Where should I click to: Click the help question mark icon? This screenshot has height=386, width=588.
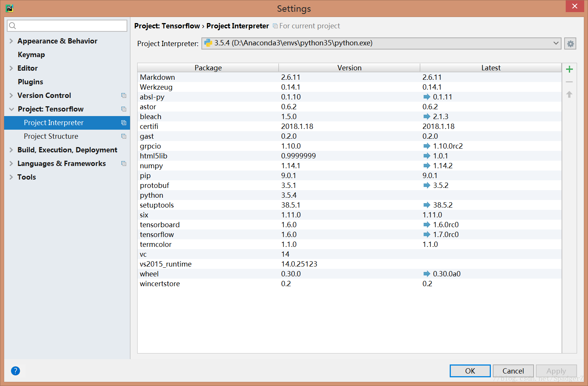[15, 371]
